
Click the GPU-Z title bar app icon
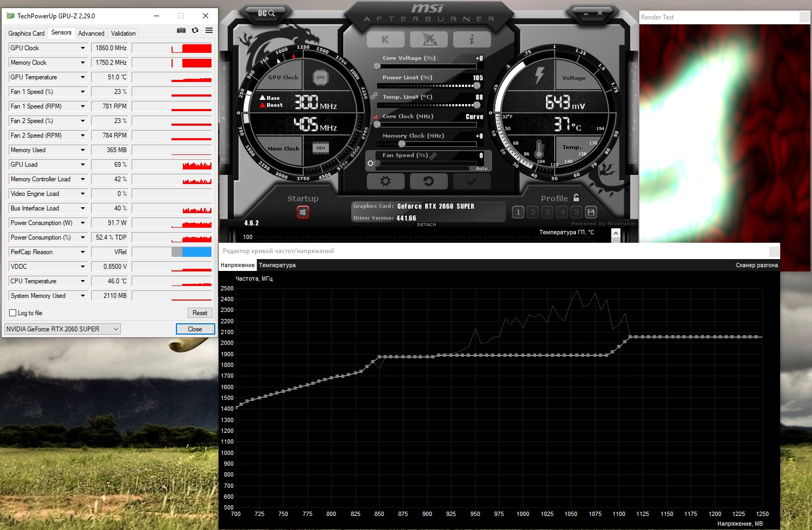[x=10, y=16]
